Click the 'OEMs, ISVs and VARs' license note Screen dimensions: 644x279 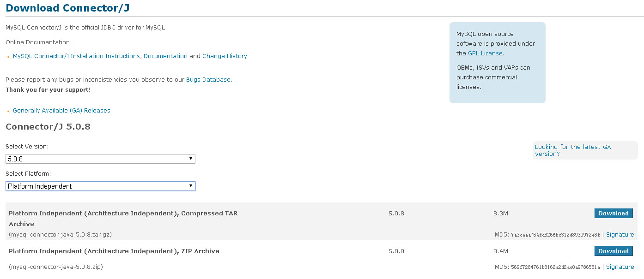click(493, 77)
